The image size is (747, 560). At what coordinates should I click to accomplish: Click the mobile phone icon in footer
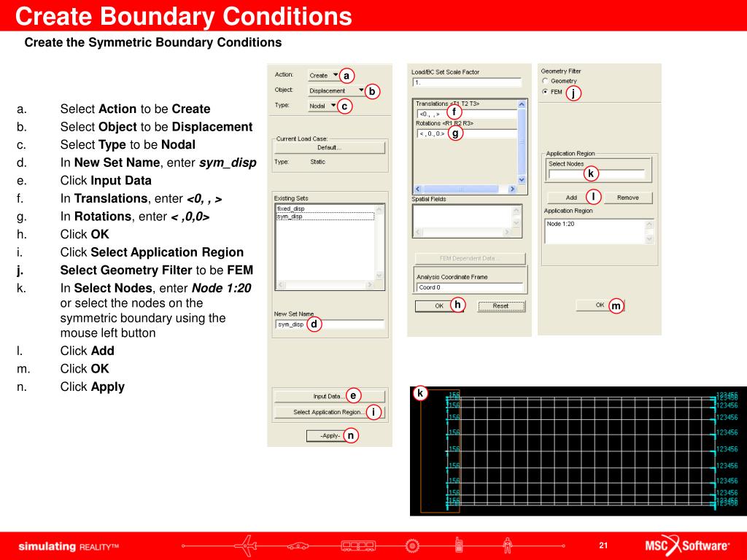point(459,545)
